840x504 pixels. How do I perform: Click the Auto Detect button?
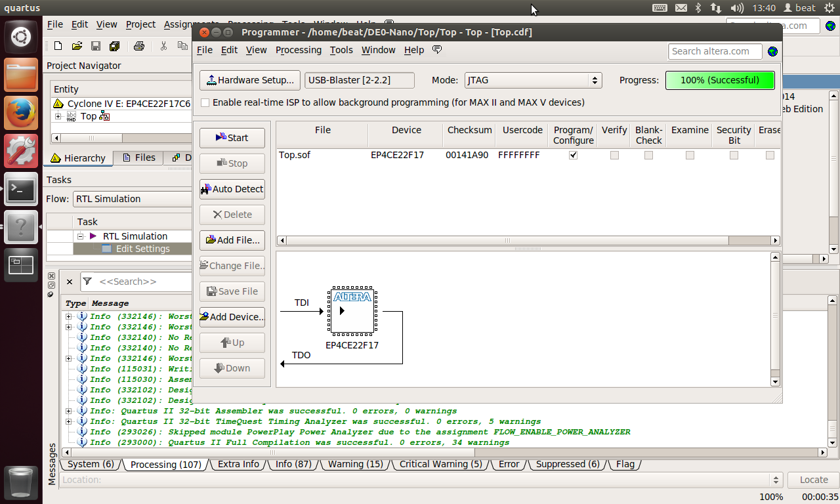click(232, 189)
